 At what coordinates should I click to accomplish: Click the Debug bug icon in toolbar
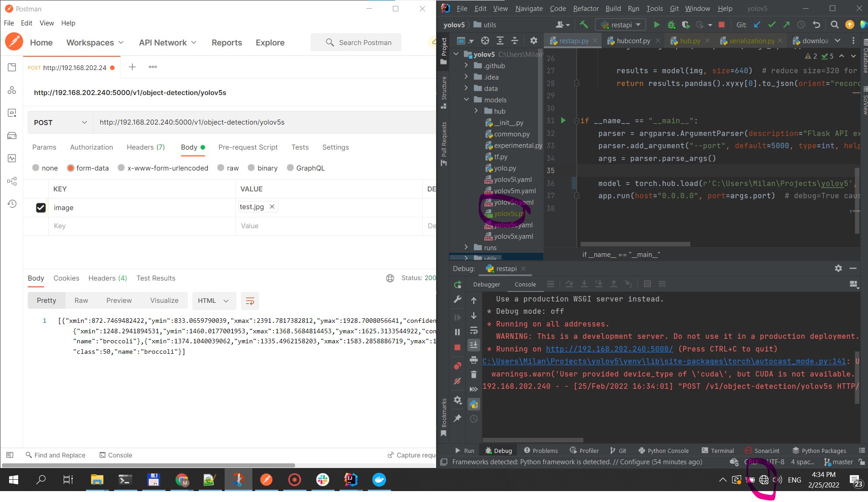671,25
